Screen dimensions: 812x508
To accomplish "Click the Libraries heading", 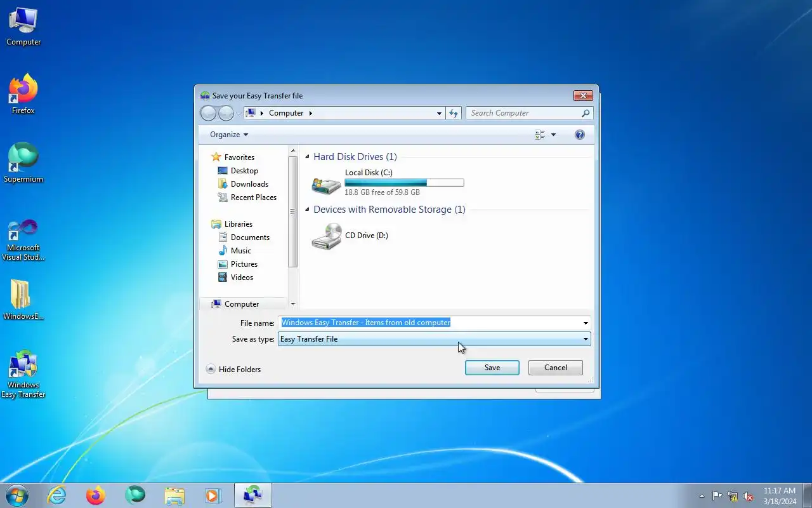I will [x=239, y=224].
